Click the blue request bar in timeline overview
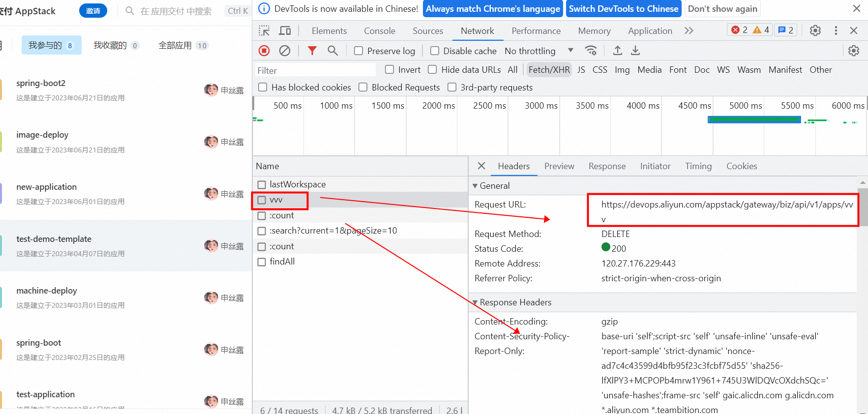This screenshot has width=868, height=414. click(x=754, y=119)
